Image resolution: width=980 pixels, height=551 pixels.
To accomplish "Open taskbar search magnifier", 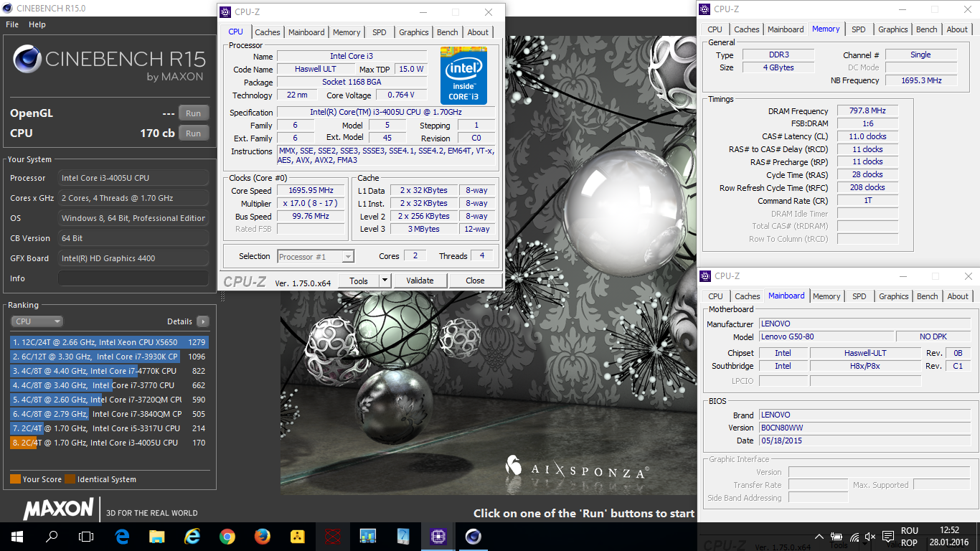I will click(x=52, y=536).
